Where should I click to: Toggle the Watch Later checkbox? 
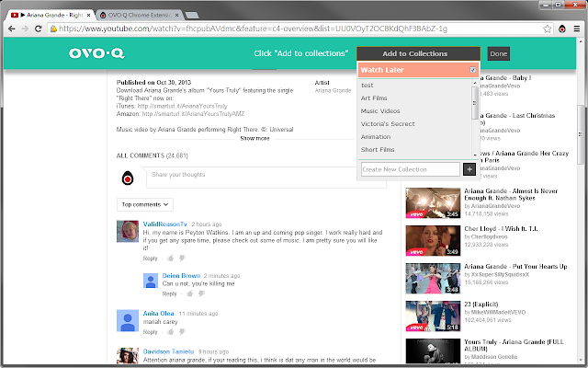pyautogui.click(x=473, y=70)
